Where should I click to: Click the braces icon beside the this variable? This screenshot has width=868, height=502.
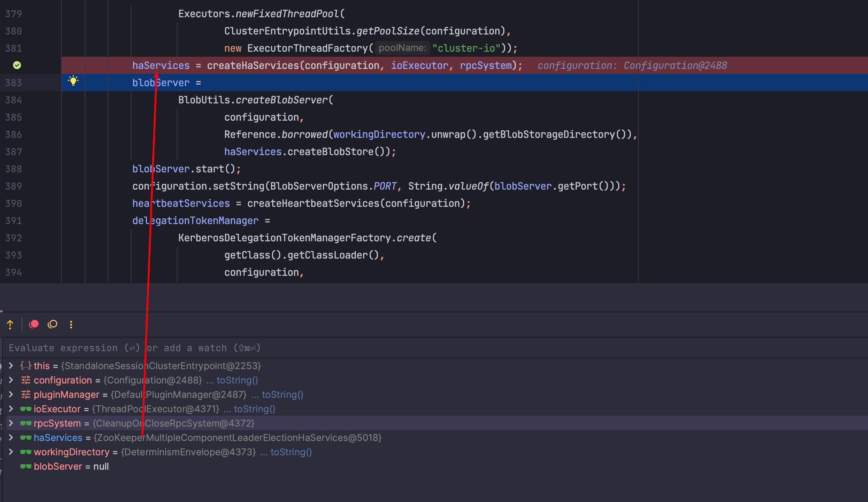[x=26, y=366]
